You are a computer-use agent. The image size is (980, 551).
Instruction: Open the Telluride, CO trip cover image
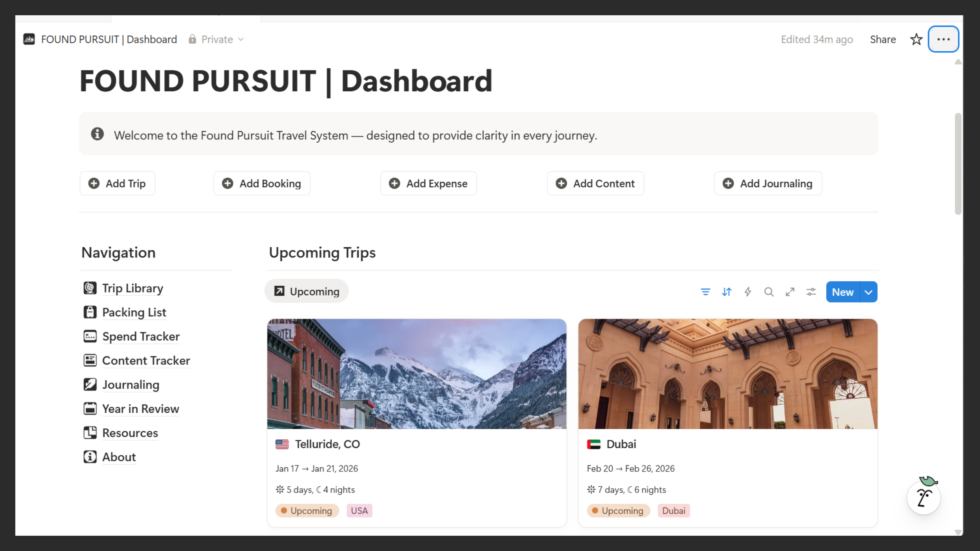point(416,373)
